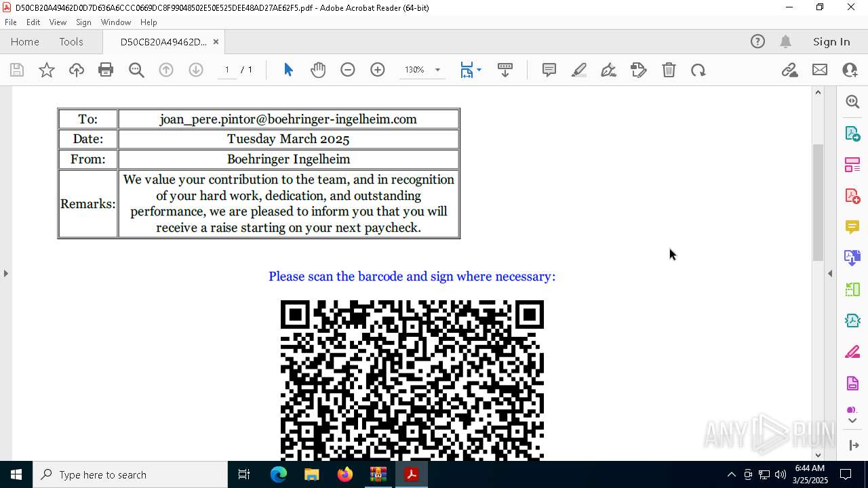Open the View menu
The image size is (868, 488).
(x=58, y=22)
